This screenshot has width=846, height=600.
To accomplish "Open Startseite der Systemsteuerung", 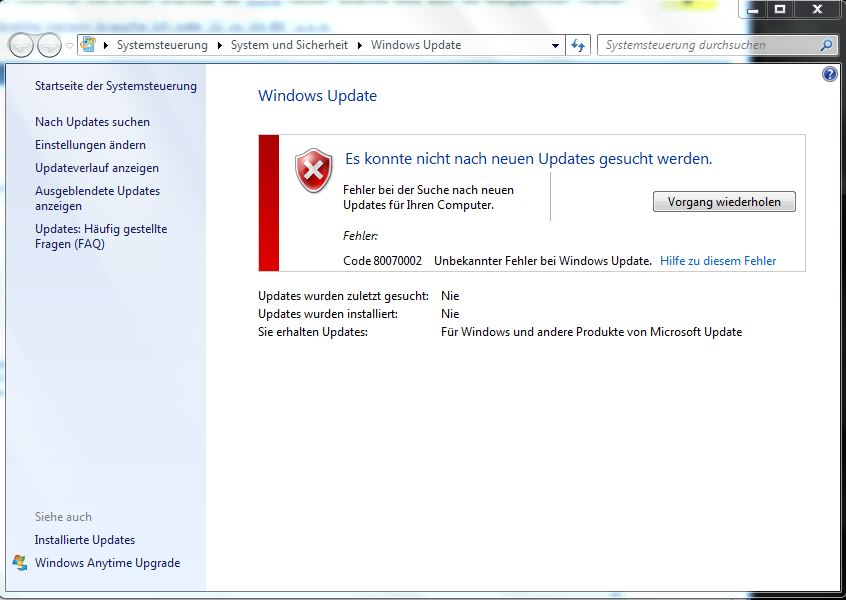I will [x=115, y=86].
